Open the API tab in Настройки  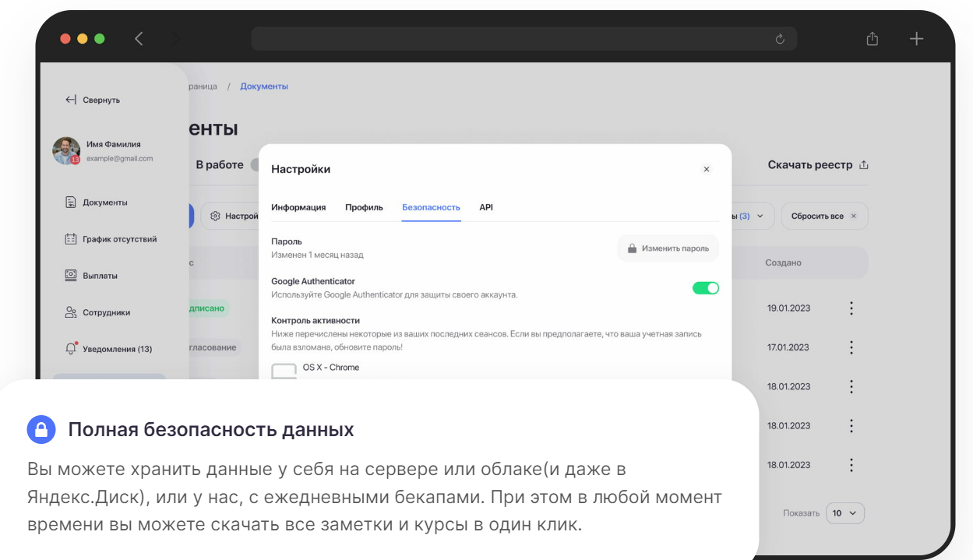point(485,207)
